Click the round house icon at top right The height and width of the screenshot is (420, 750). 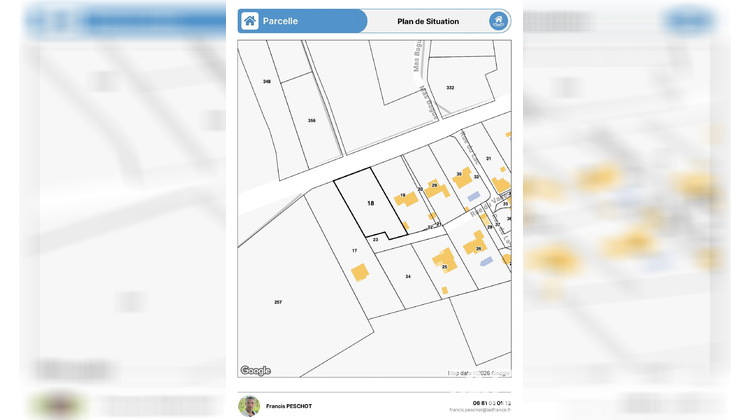[x=498, y=21]
